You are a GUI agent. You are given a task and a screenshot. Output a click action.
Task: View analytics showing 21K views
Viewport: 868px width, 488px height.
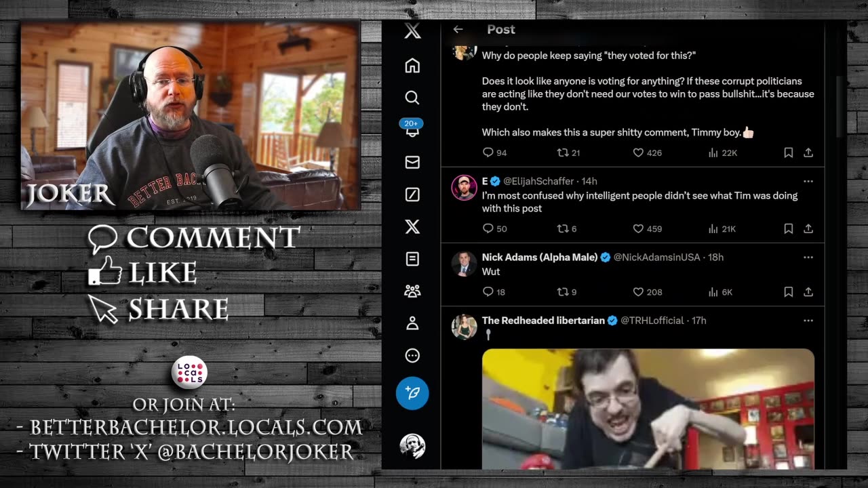(722, 229)
